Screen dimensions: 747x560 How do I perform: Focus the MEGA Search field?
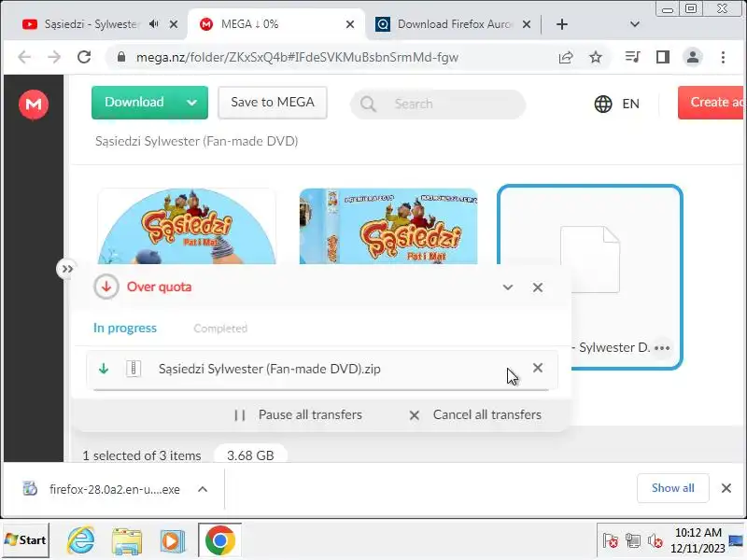438,104
